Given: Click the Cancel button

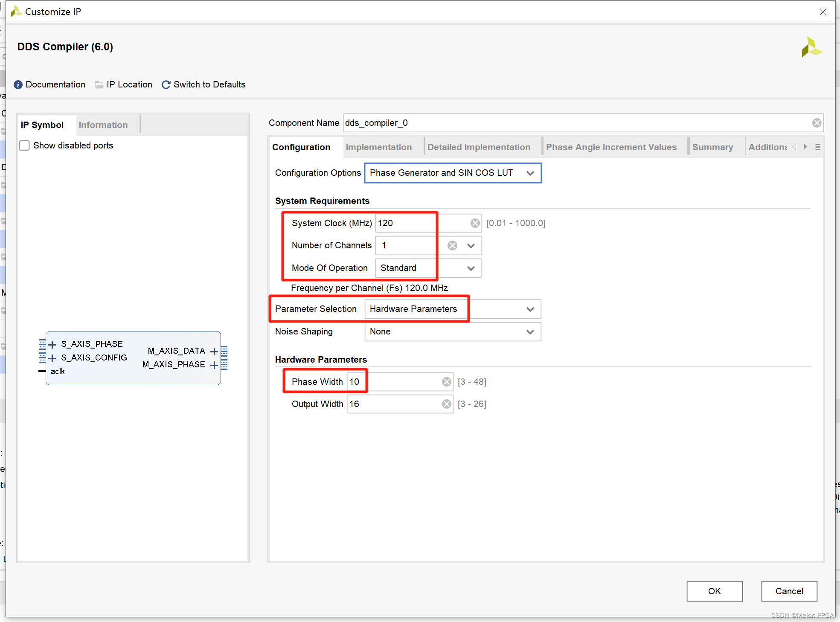Looking at the screenshot, I should pos(789,591).
